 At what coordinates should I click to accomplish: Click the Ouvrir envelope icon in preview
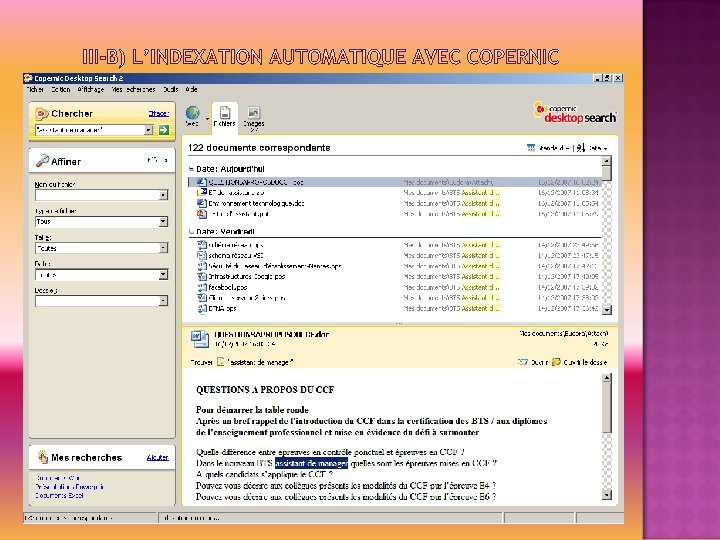click(523, 362)
